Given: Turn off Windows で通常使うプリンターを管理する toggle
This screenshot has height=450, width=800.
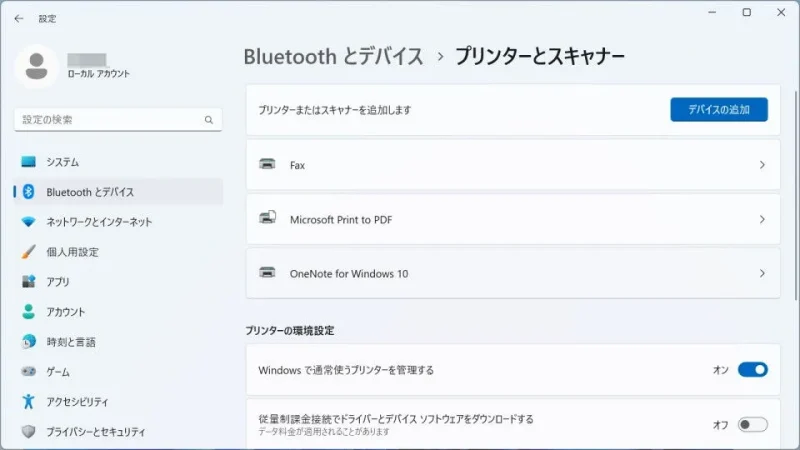Looking at the screenshot, I should click(752, 370).
